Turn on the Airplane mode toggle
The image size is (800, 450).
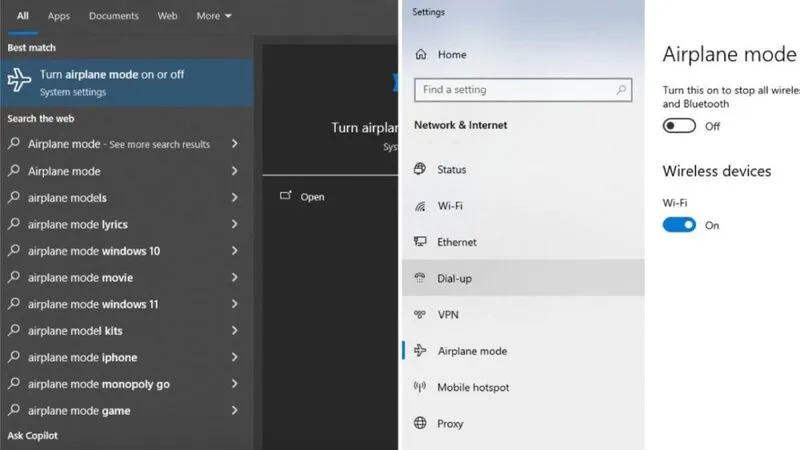pos(679,126)
